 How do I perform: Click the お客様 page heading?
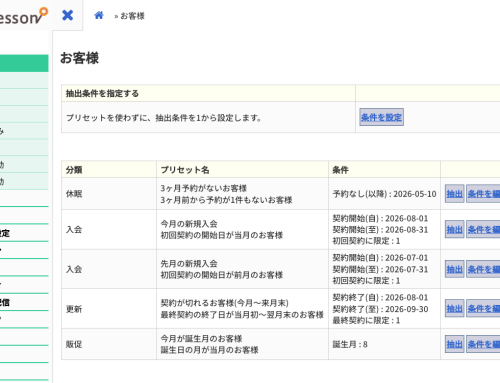pos(79,58)
